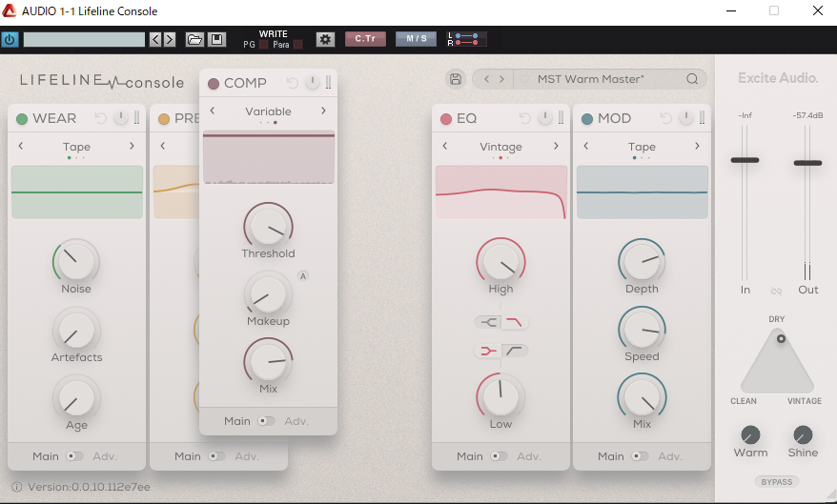
Task: Switch WEAR to next type
Action: (x=132, y=146)
